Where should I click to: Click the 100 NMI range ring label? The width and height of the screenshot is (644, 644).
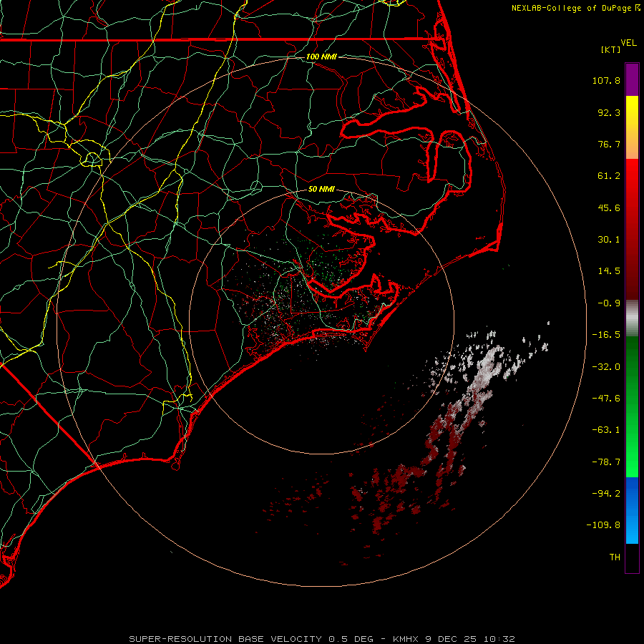321,57
